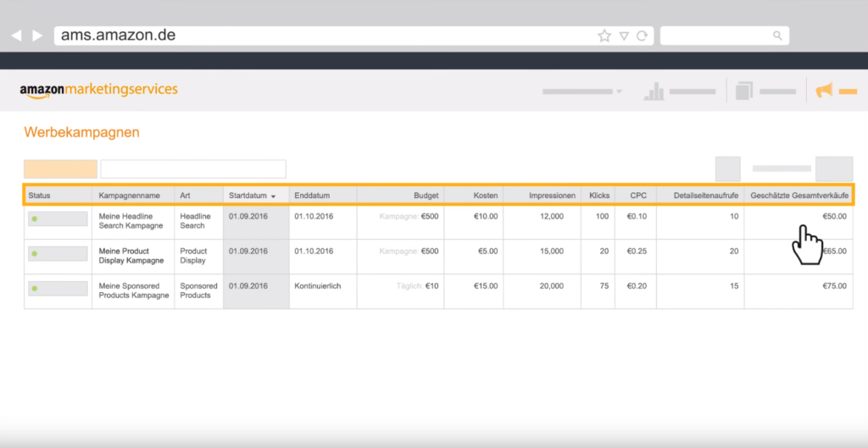Focus the ams.amazon.de address field
The width and height of the screenshot is (868, 448).
(353, 36)
